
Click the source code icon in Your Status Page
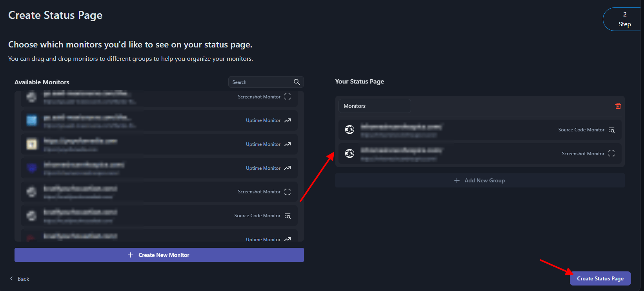pyautogui.click(x=611, y=130)
